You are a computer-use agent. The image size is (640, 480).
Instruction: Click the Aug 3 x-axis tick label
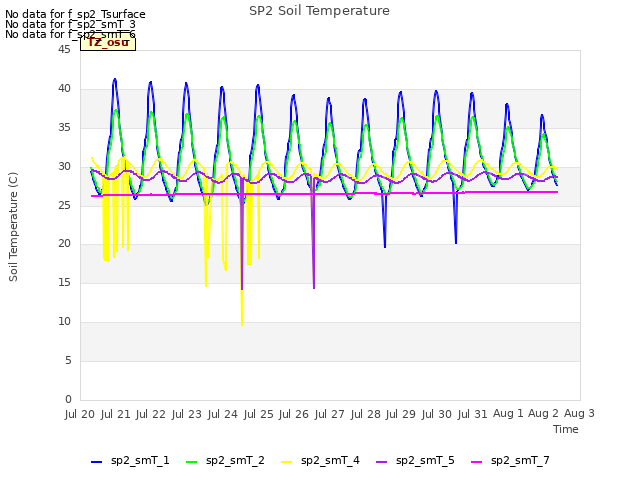(579, 413)
